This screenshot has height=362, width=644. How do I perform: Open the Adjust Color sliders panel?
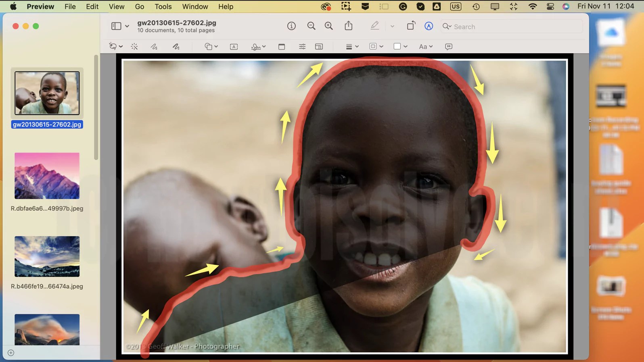pos(302,47)
